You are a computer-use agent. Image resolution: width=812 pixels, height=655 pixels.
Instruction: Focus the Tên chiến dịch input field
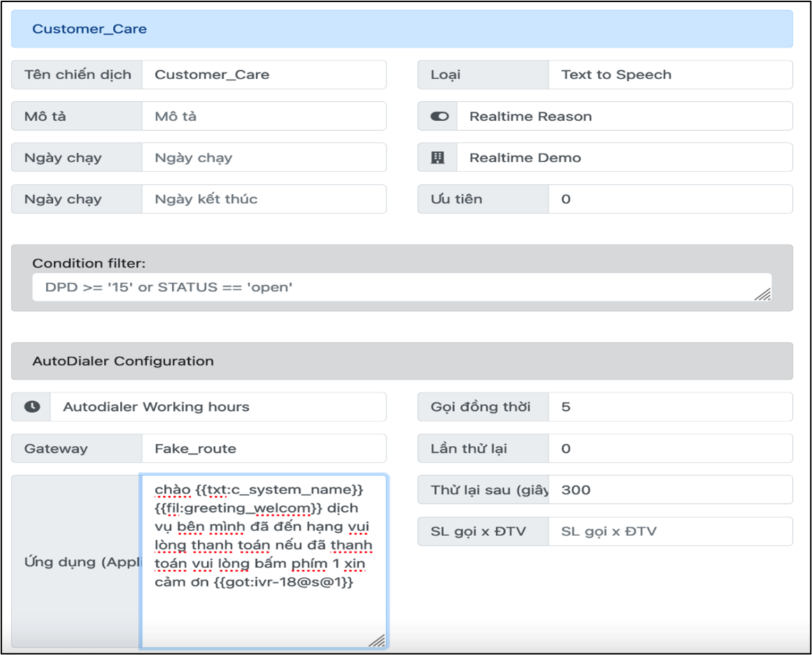(x=263, y=75)
